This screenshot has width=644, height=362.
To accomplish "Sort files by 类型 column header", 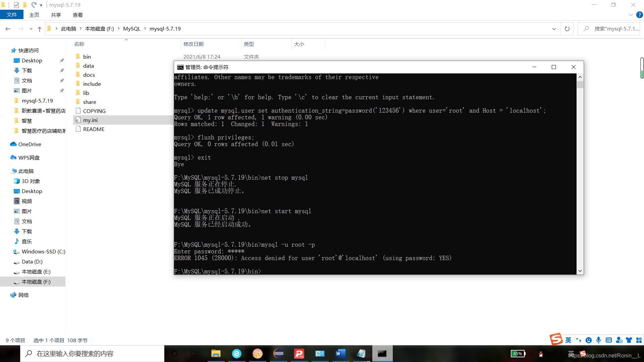I will click(249, 44).
